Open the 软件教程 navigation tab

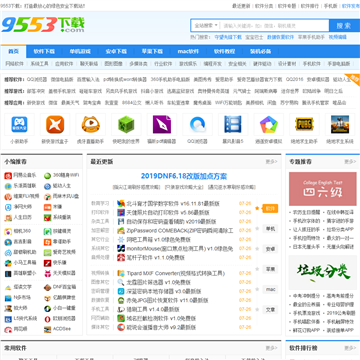224,51
